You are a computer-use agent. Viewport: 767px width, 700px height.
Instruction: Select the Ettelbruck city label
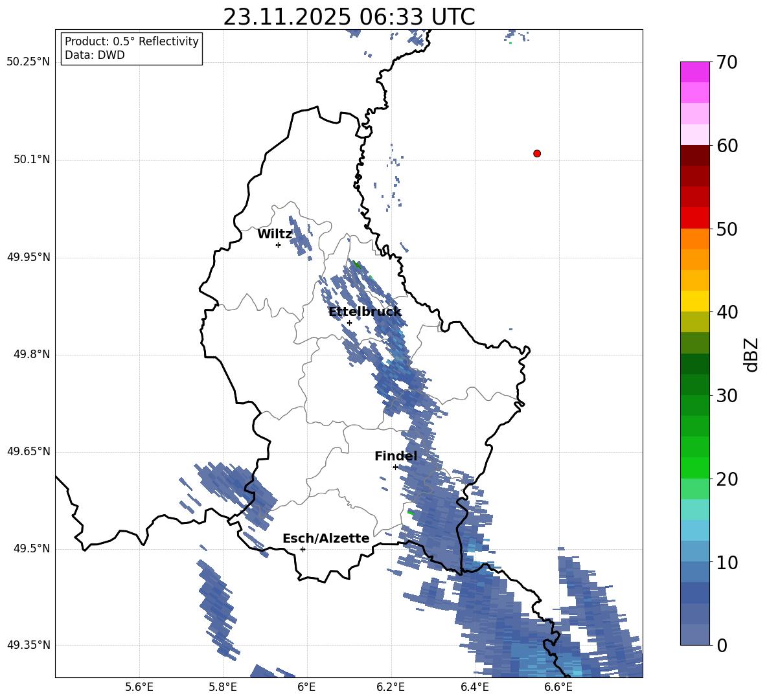[x=365, y=311]
